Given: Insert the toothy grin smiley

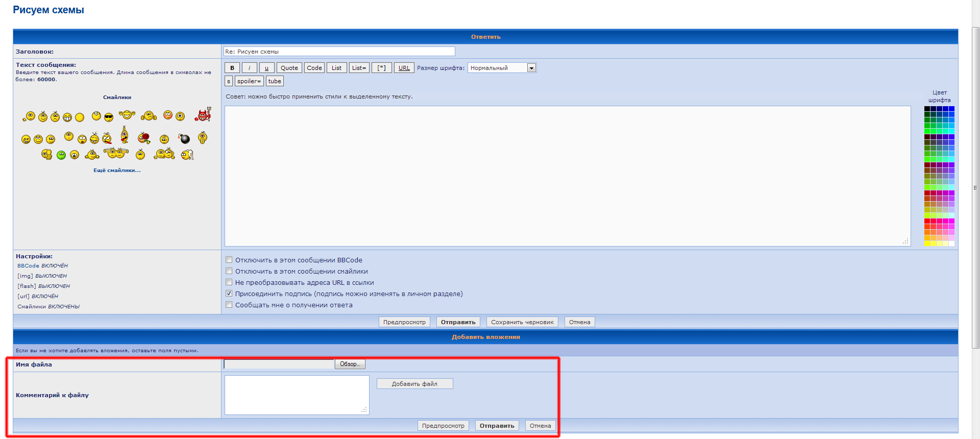Looking at the screenshot, I should (x=67, y=117).
